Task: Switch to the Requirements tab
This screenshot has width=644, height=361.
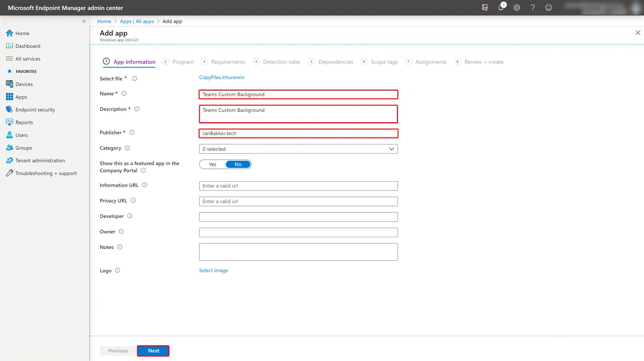Action: (223, 62)
